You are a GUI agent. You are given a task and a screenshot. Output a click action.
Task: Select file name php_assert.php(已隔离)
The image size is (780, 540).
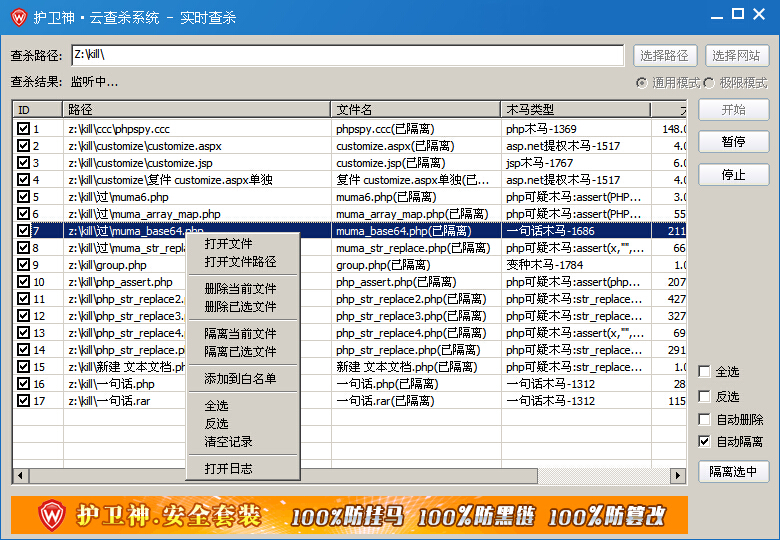[396, 282]
